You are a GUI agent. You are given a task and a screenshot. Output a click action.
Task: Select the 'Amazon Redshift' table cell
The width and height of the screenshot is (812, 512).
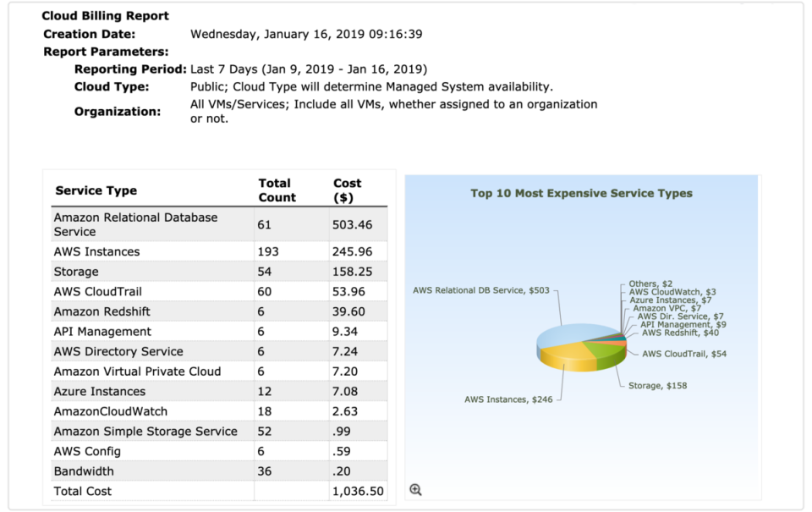click(x=102, y=311)
